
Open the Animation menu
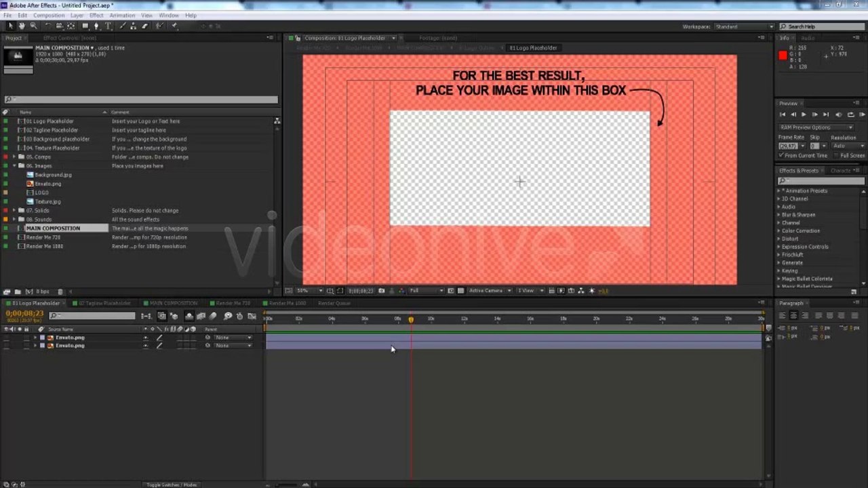tap(122, 15)
